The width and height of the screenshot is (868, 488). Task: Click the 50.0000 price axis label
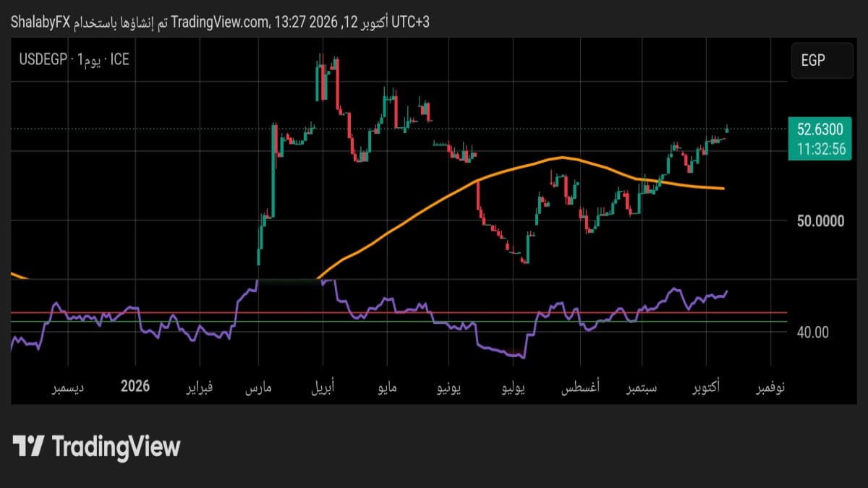pos(820,221)
